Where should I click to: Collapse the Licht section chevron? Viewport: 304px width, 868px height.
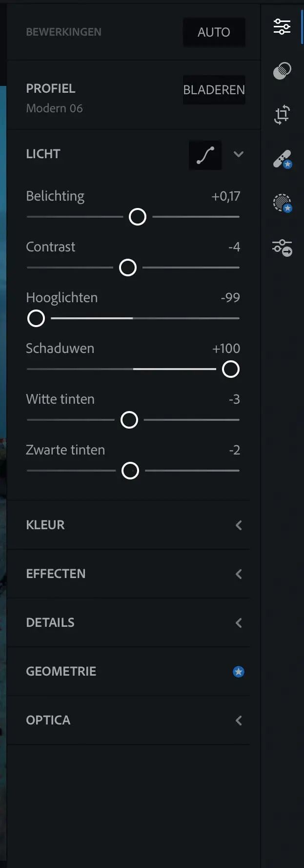[239, 154]
